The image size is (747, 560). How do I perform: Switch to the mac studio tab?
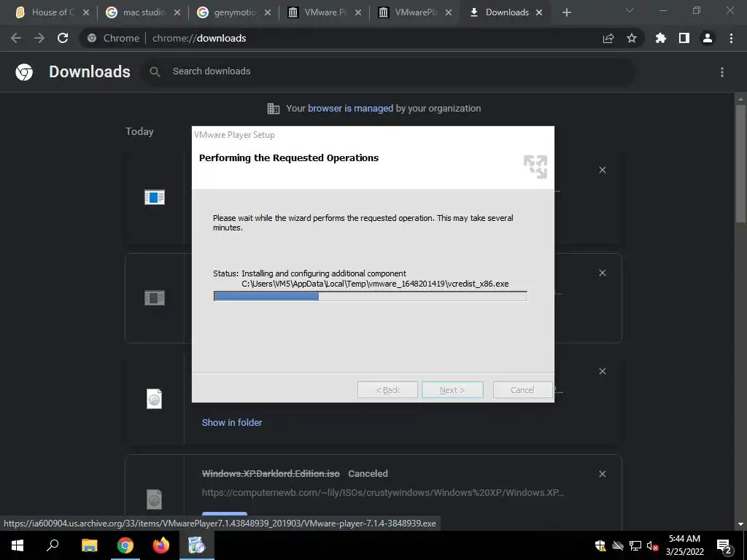(x=143, y=12)
